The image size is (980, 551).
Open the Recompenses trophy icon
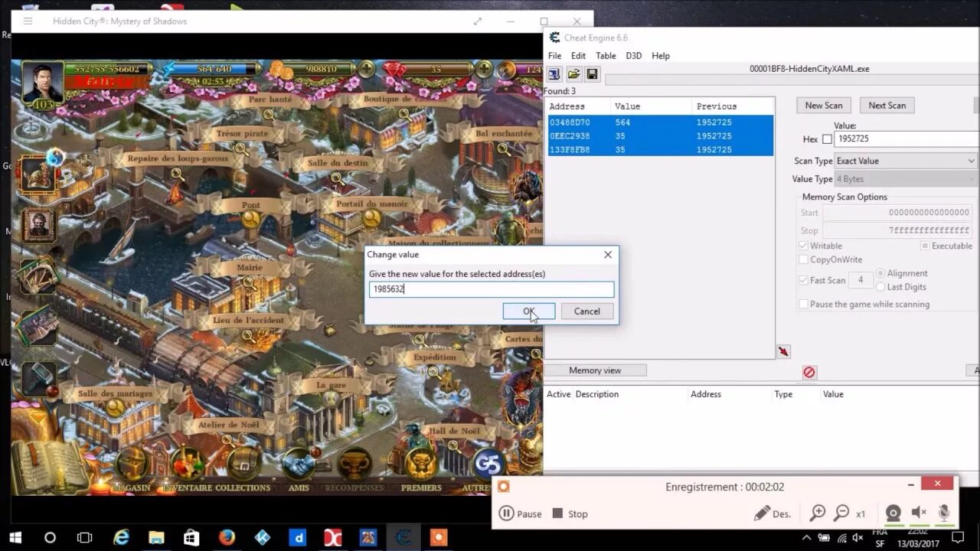[x=354, y=462]
